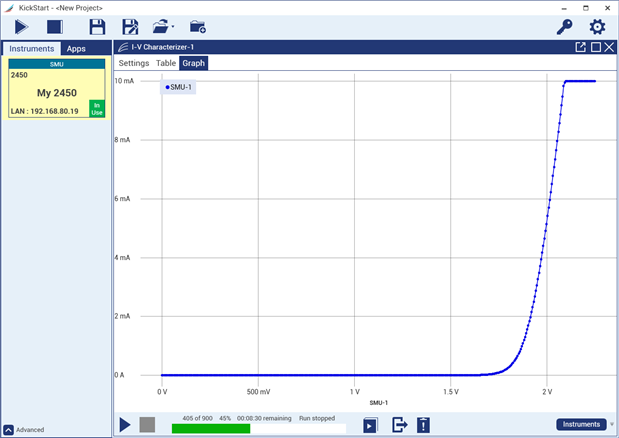Open settings with the gear icon
This screenshot has width=619, height=438.
[597, 27]
